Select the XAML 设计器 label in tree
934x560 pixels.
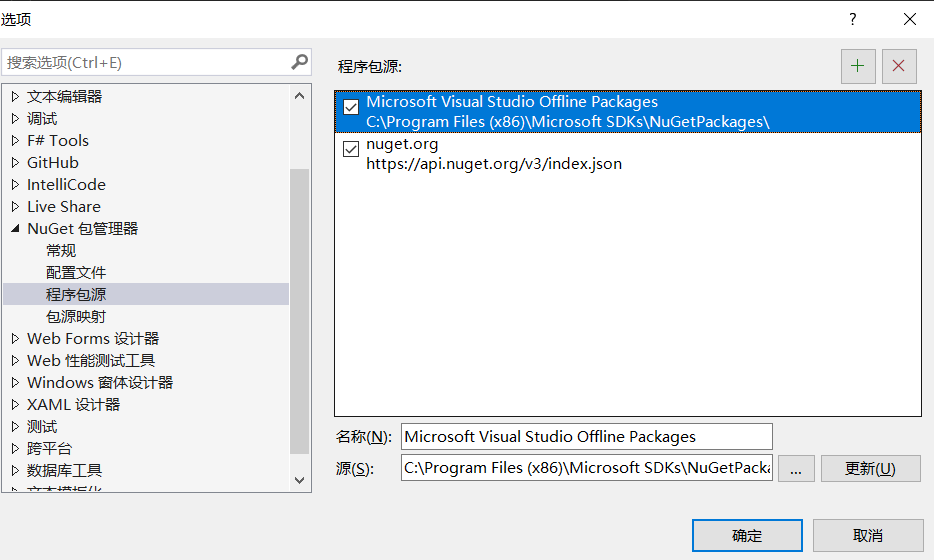click(74, 405)
